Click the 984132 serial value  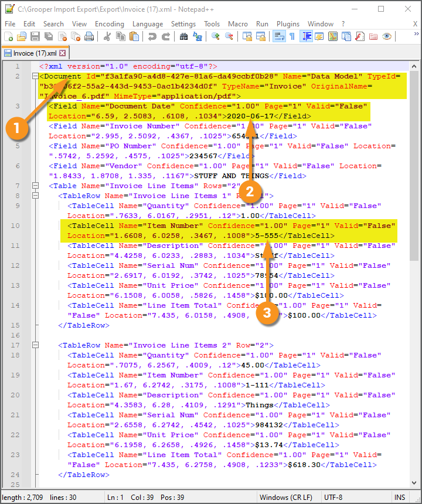(x=269, y=425)
